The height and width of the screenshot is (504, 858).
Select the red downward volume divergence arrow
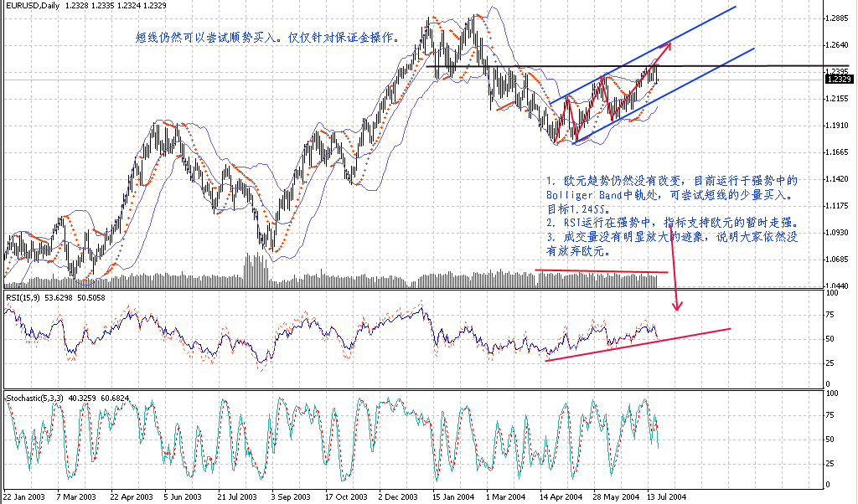[x=674, y=289]
